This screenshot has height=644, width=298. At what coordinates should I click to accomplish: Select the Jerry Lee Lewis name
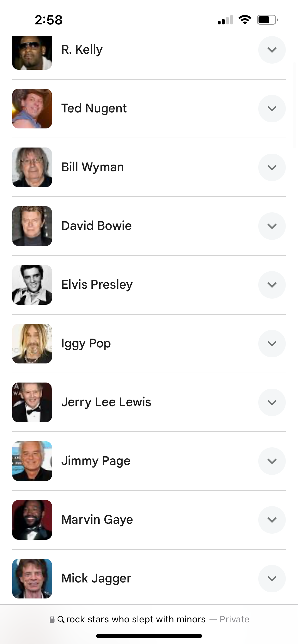tap(106, 402)
